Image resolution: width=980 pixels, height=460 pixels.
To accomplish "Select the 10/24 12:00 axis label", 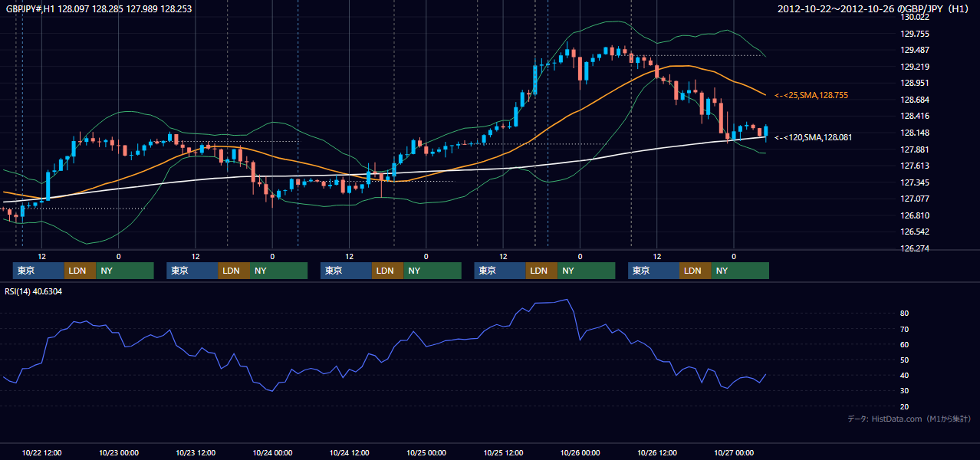I will 349,452.
